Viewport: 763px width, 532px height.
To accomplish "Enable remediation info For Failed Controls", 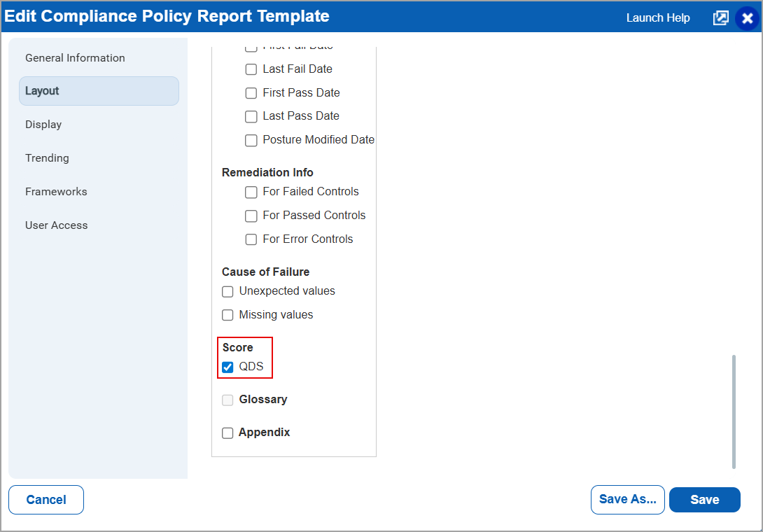I will coord(251,192).
